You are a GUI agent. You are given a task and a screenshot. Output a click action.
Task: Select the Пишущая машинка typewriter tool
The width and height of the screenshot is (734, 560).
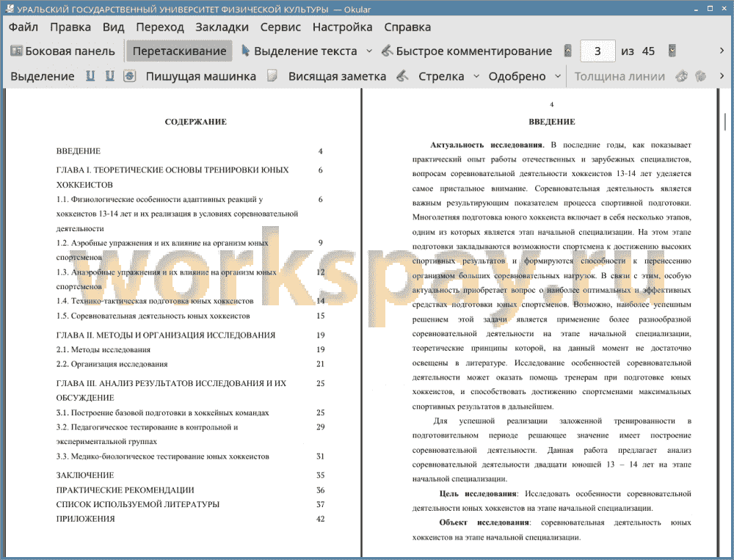click(201, 76)
